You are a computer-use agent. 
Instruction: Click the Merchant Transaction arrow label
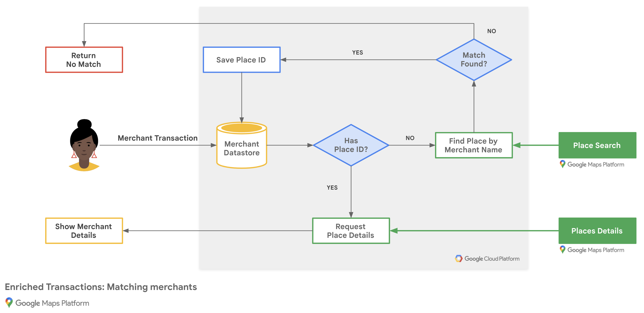(157, 138)
